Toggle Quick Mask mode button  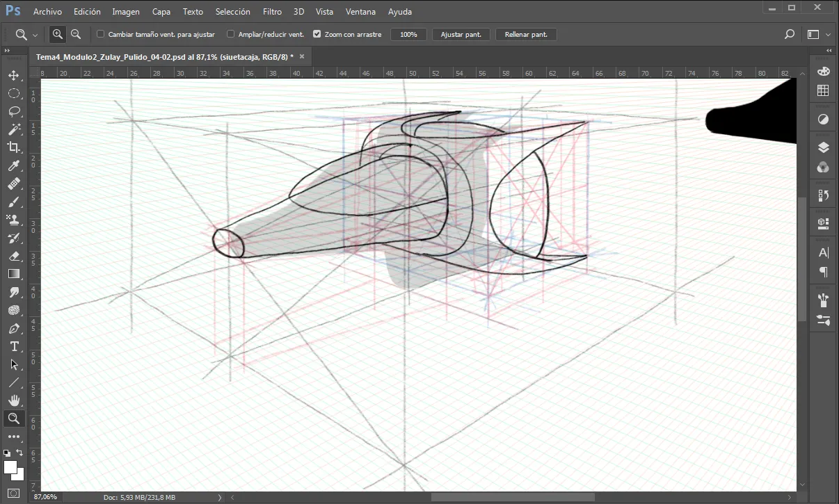click(13, 494)
